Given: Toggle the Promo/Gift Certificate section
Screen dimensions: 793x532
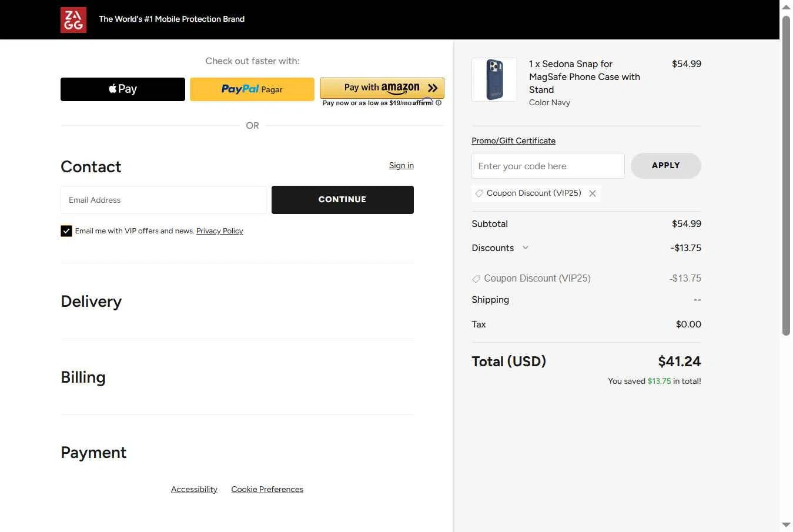Looking at the screenshot, I should (513, 140).
